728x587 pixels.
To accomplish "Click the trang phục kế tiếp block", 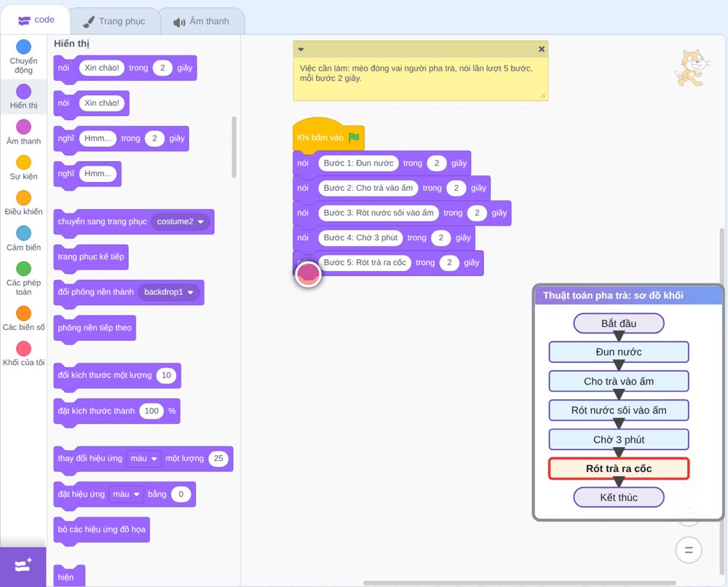I will tap(91, 257).
